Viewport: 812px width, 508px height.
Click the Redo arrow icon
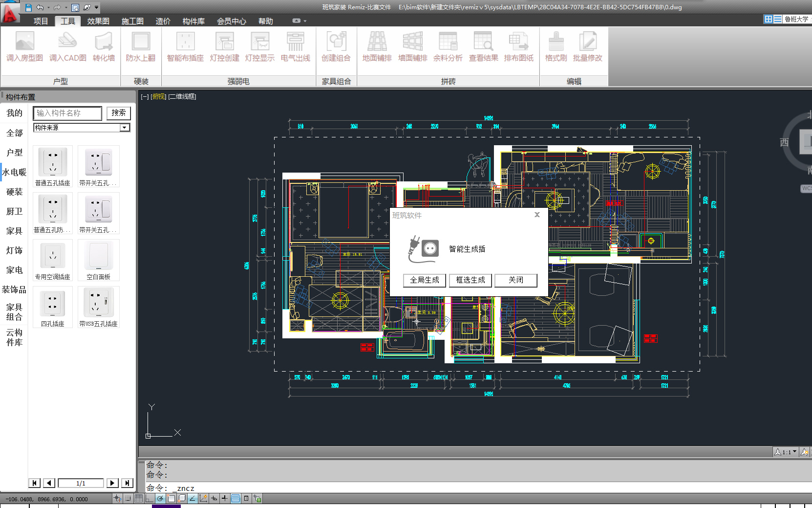[57, 7]
